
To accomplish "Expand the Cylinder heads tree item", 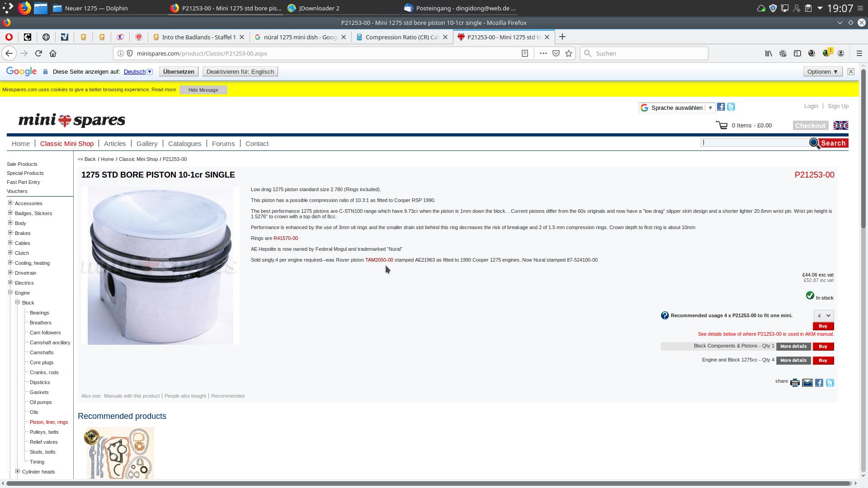I will [x=18, y=471].
